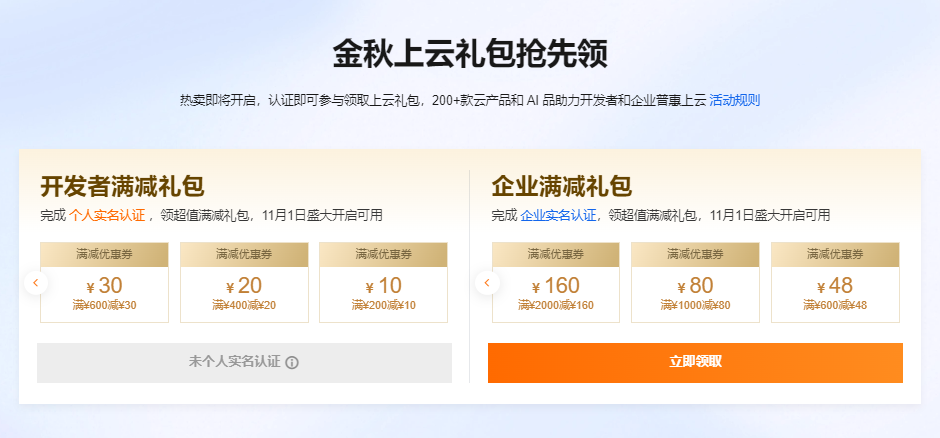Click the 金秋上云礼包抢先领 main title
Viewport: 940px width, 438px height.
(x=470, y=54)
